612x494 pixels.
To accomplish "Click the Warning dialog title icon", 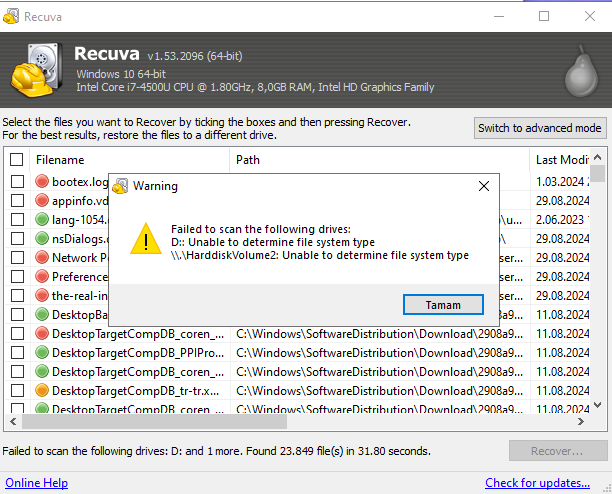I will pos(121,186).
